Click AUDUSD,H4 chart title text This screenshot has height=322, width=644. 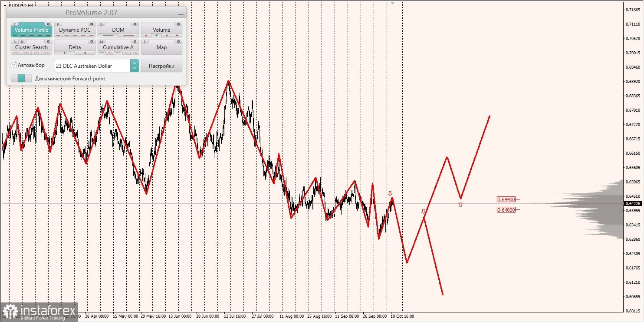click(20, 5)
